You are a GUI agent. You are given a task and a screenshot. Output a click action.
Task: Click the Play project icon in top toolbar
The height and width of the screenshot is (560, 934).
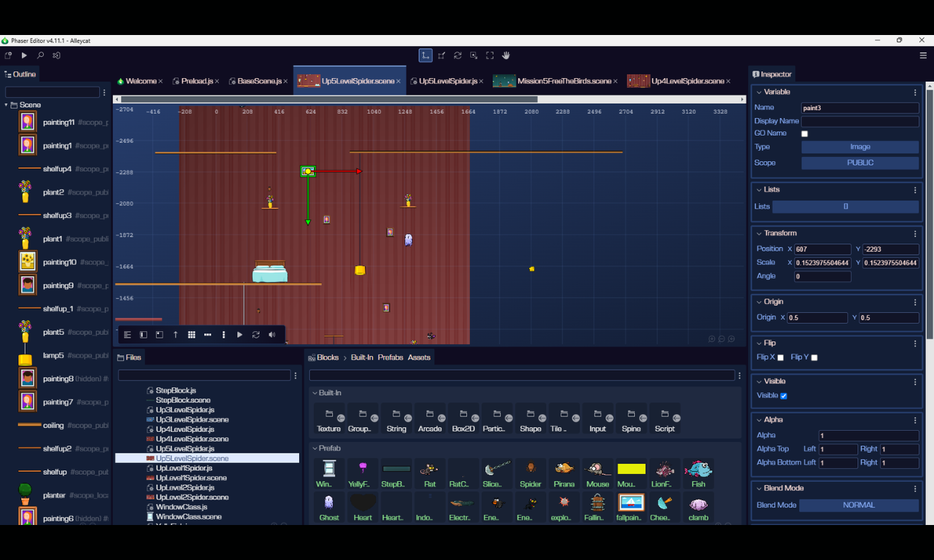[x=24, y=55]
